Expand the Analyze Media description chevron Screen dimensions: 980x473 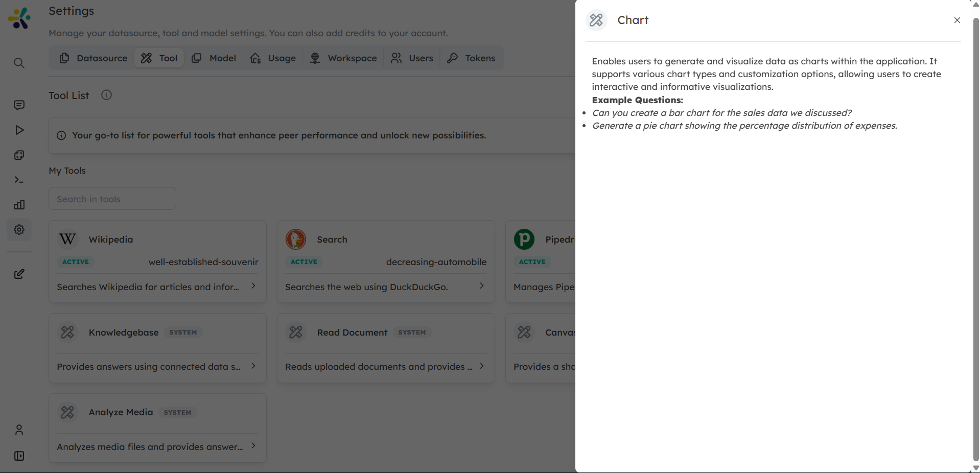pyautogui.click(x=253, y=446)
